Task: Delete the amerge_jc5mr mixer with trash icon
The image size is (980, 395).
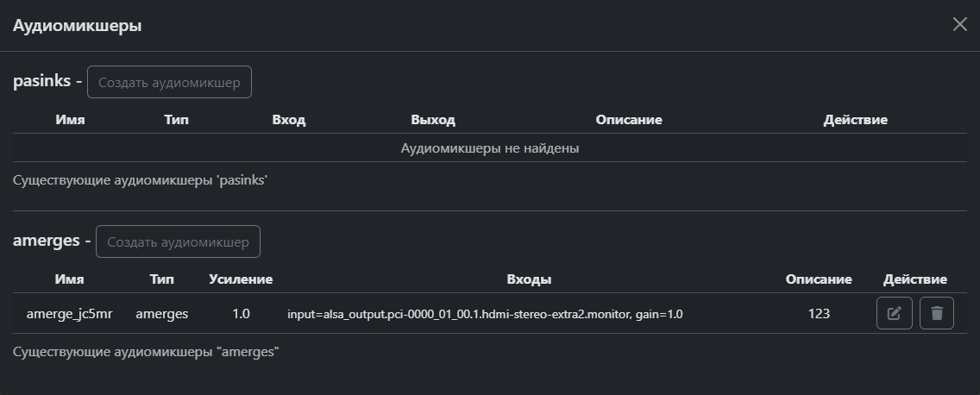Action: tap(937, 314)
